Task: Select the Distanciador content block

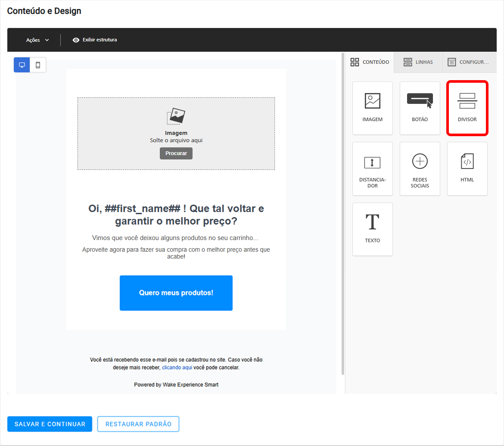Action: pyautogui.click(x=372, y=169)
